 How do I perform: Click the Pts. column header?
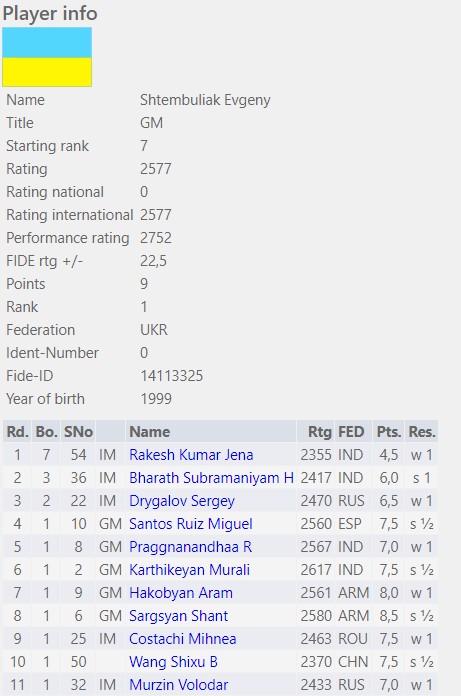[x=388, y=431]
